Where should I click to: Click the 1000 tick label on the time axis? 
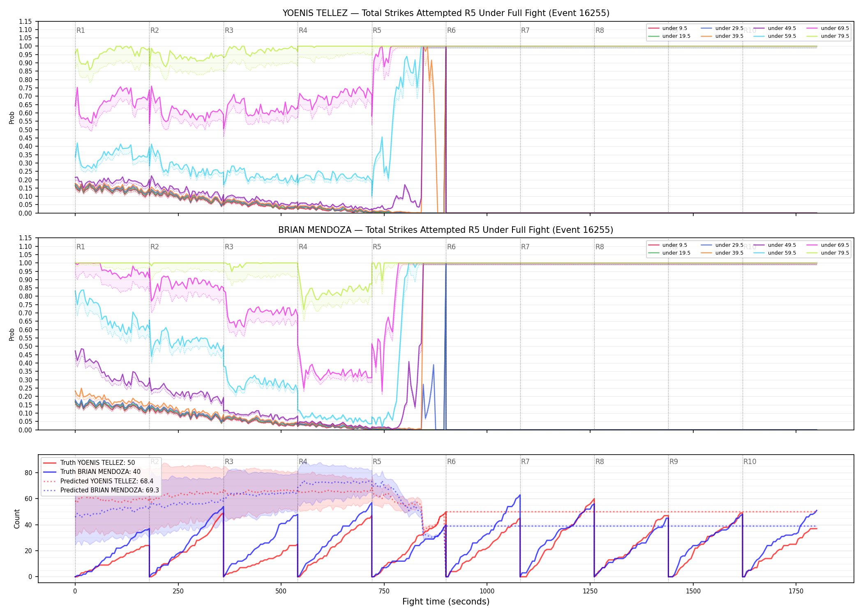pyautogui.click(x=487, y=591)
